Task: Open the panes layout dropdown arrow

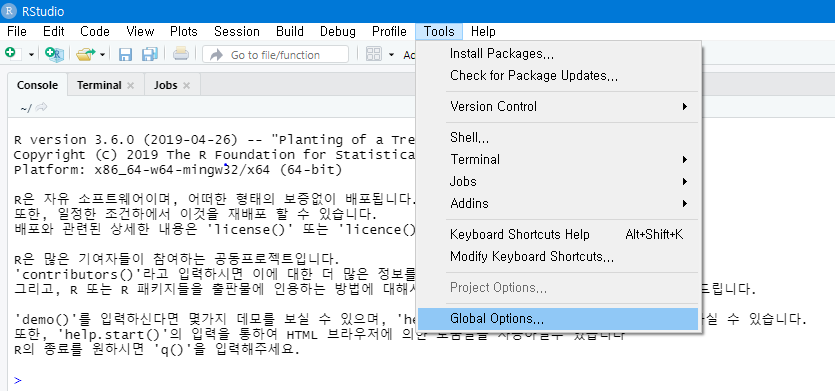Action: pos(391,55)
